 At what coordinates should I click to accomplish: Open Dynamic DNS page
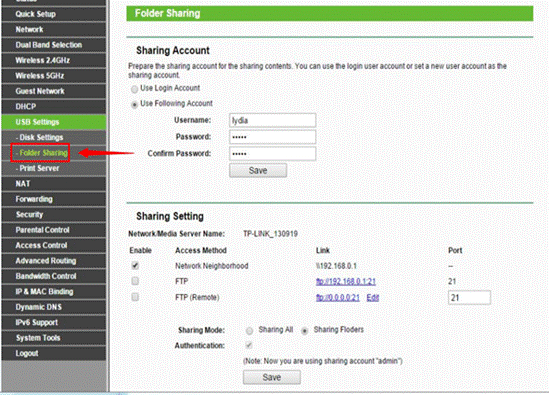pos(54,307)
